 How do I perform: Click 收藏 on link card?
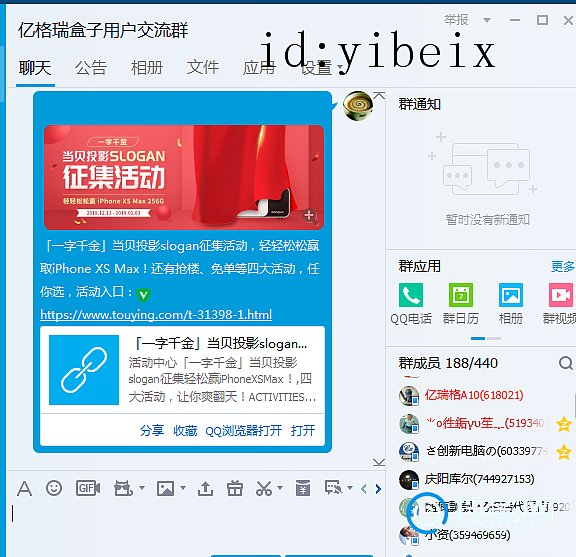point(185,430)
